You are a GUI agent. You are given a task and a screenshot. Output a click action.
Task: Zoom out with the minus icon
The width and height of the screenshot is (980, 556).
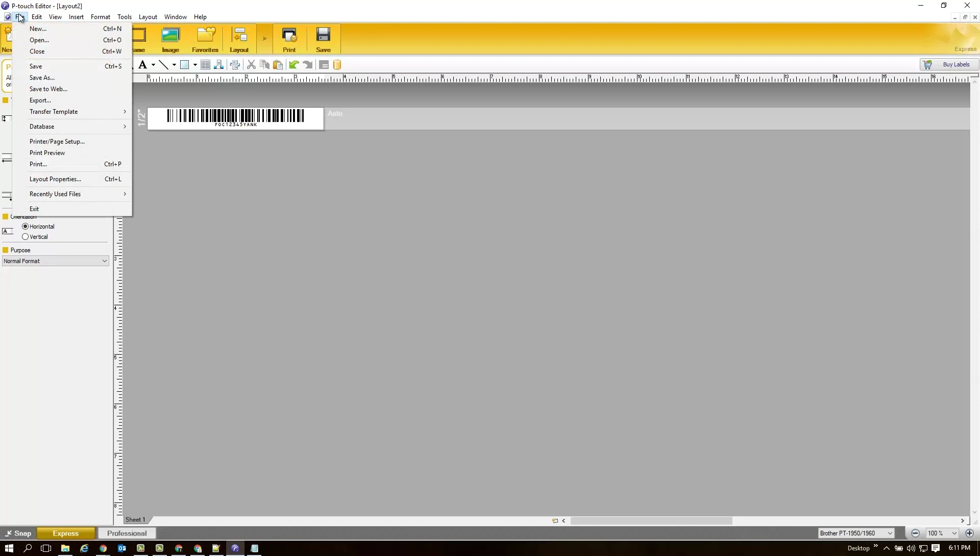pos(916,534)
